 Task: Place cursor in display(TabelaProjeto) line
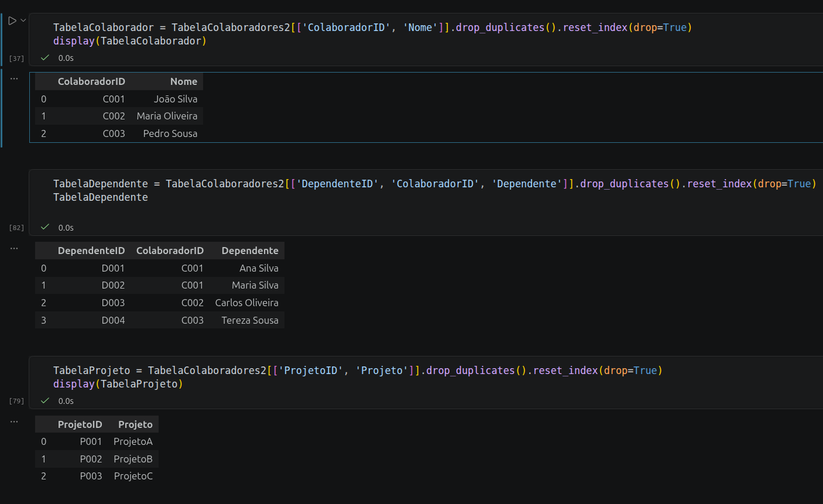tap(118, 384)
